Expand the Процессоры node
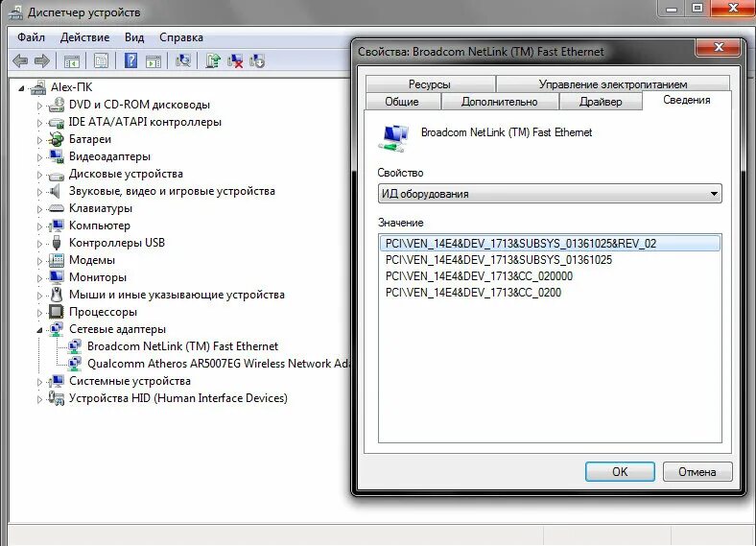This screenshot has width=756, height=546. (39, 313)
